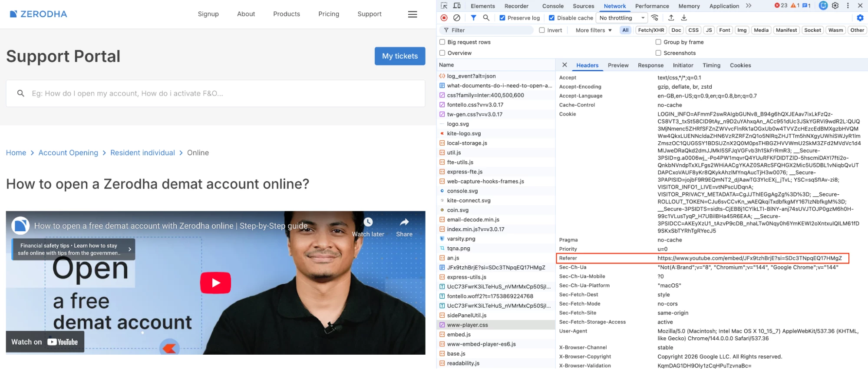Click the video channel avatar icon
Image resolution: width=868 pixels, height=369 pixels.
click(x=20, y=226)
